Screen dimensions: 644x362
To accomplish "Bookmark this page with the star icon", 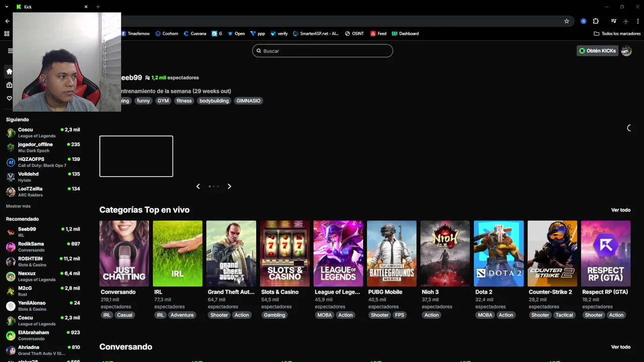I will (567, 21).
